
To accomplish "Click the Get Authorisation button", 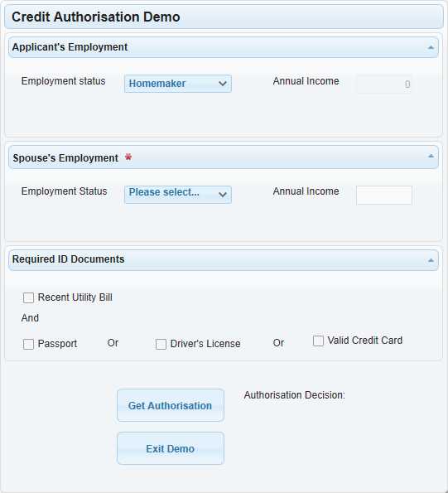I will point(171,405).
